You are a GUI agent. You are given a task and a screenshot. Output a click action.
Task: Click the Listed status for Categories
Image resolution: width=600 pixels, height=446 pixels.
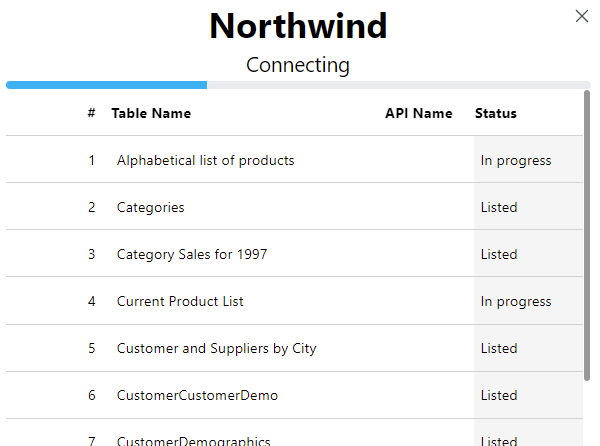pyautogui.click(x=499, y=207)
